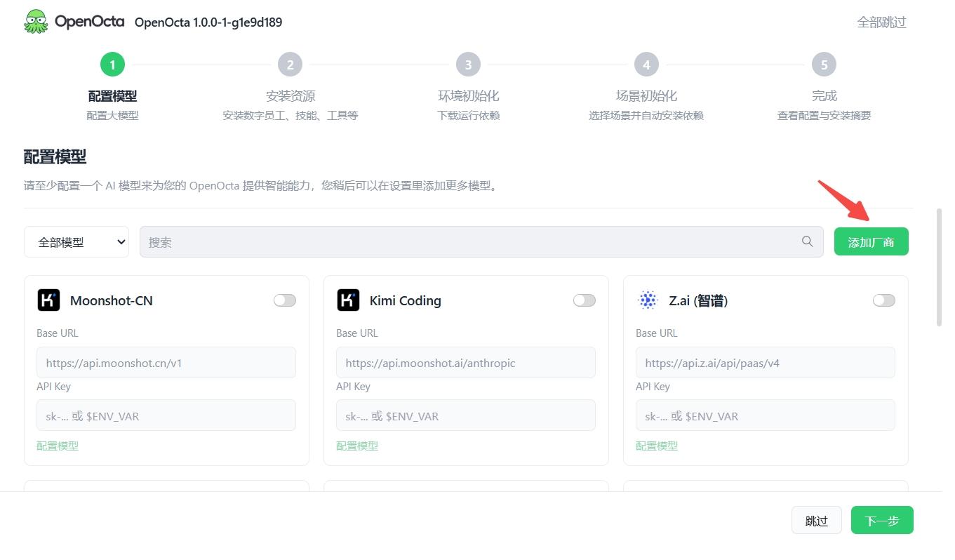Screen dimensions: 955x560
Task: Select step 2 安装资源 circle
Action: (290, 65)
